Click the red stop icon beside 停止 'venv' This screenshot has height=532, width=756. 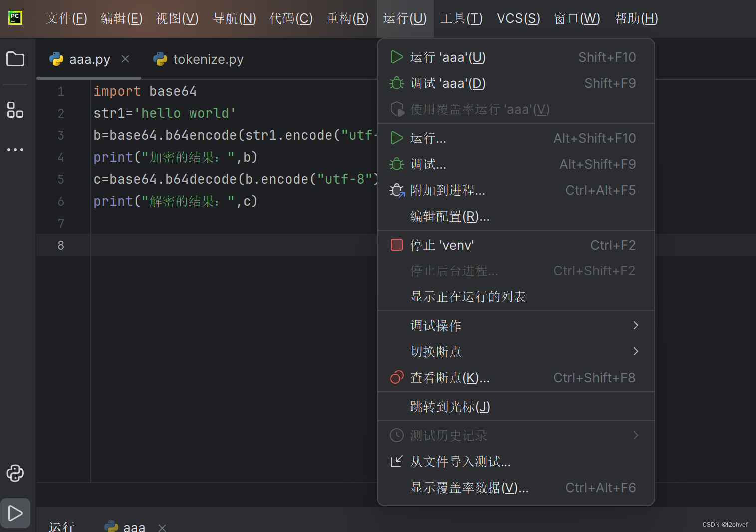tap(396, 245)
